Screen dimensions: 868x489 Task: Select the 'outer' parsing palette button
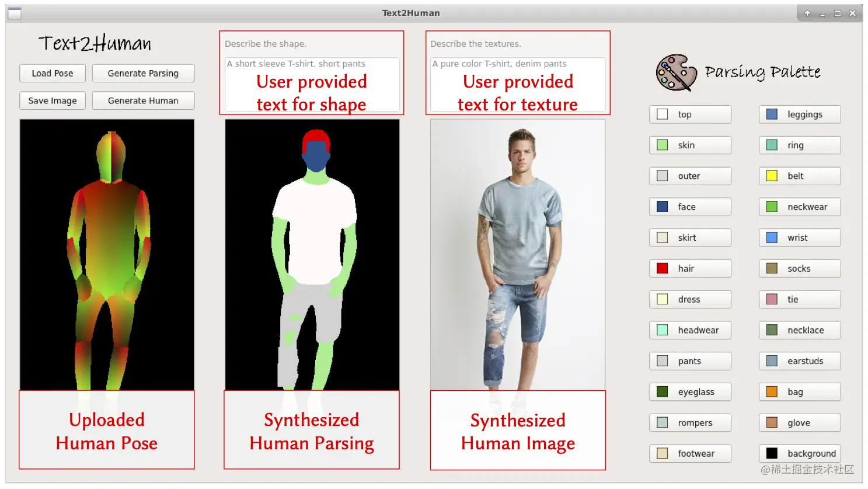tap(690, 176)
